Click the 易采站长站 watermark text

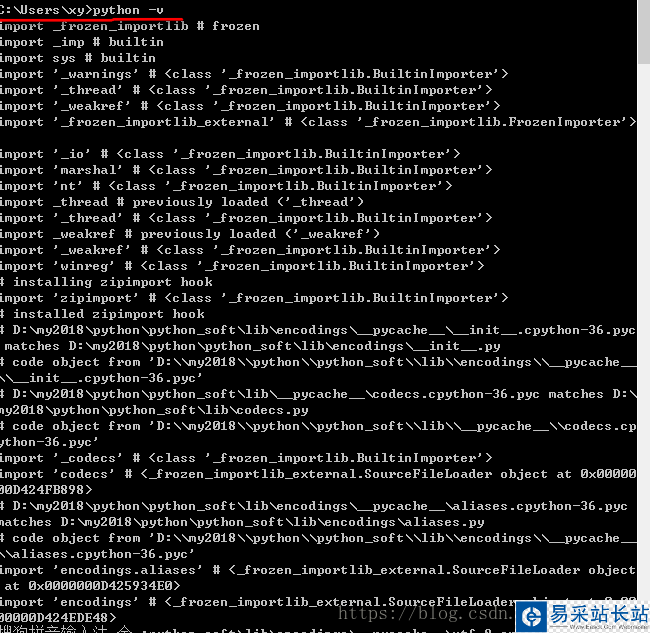tap(599, 614)
